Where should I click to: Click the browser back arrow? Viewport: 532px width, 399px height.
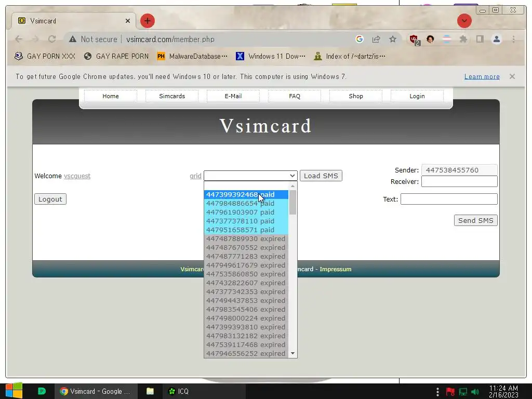(x=19, y=39)
